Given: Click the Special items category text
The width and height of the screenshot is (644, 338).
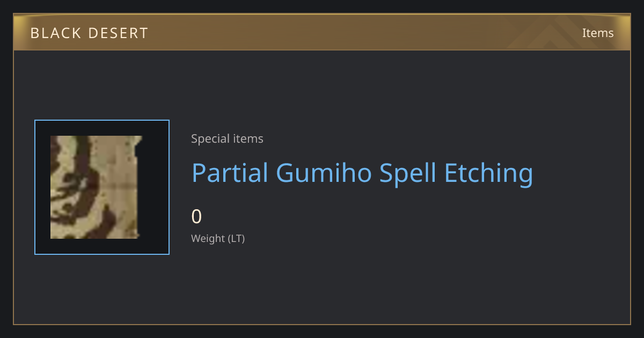Looking at the screenshot, I should coord(227,139).
